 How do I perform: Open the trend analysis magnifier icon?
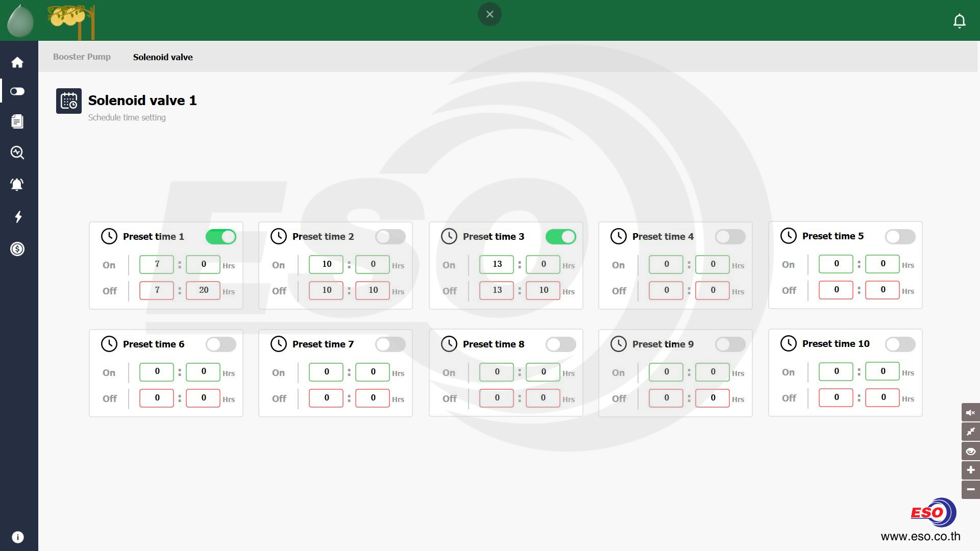17,153
